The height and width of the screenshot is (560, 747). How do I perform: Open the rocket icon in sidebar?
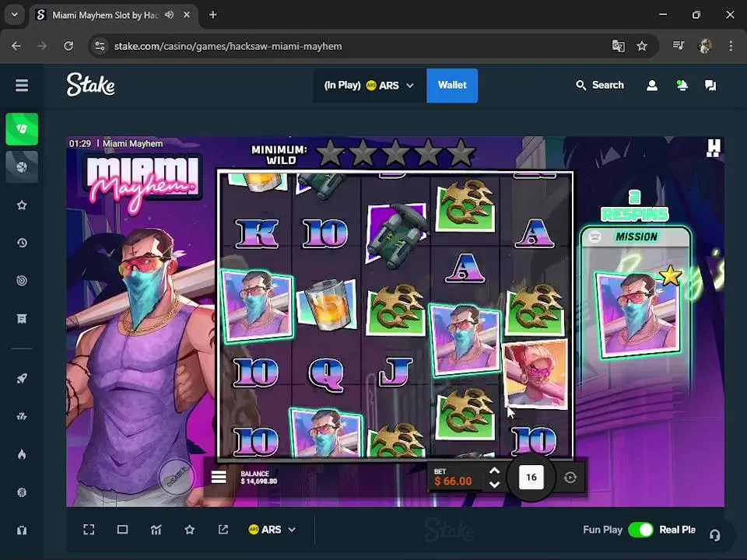point(22,379)
